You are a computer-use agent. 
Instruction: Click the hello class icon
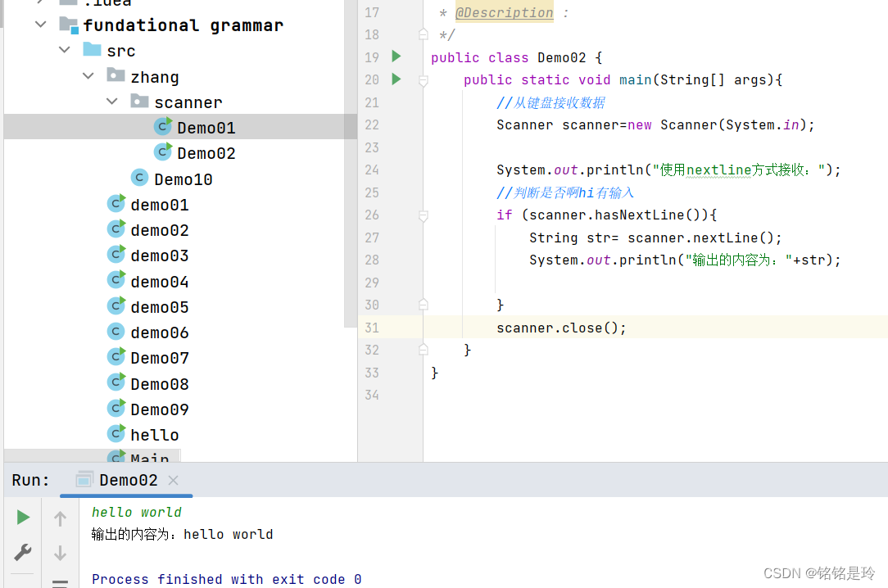pos(116,433)
